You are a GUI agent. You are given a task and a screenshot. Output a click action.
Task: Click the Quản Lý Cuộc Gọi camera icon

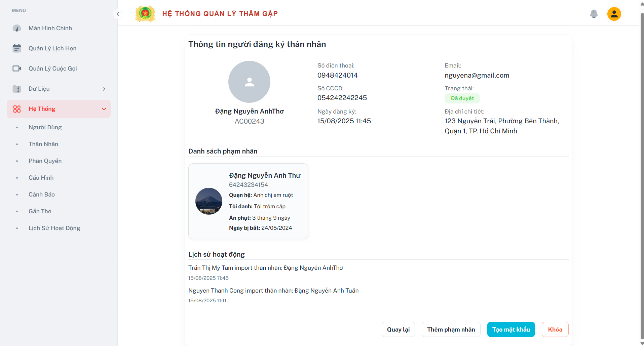tap(17, 69)
